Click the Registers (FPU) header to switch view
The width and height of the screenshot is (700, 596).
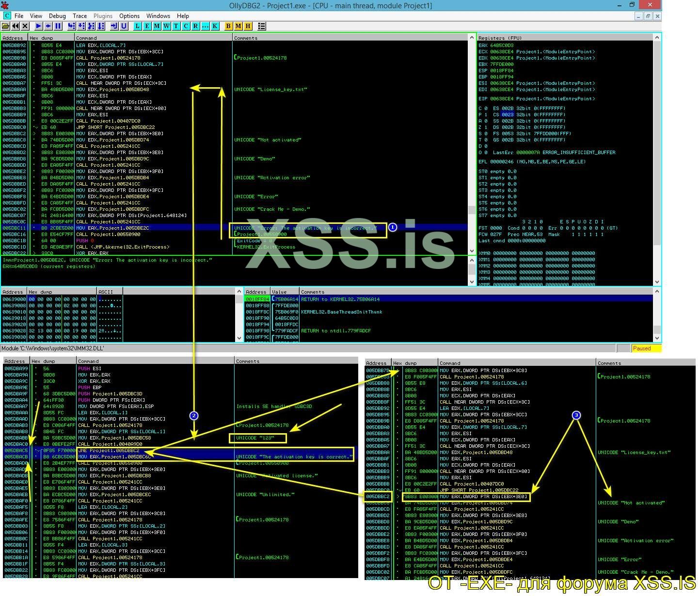(x=500, y=38)
